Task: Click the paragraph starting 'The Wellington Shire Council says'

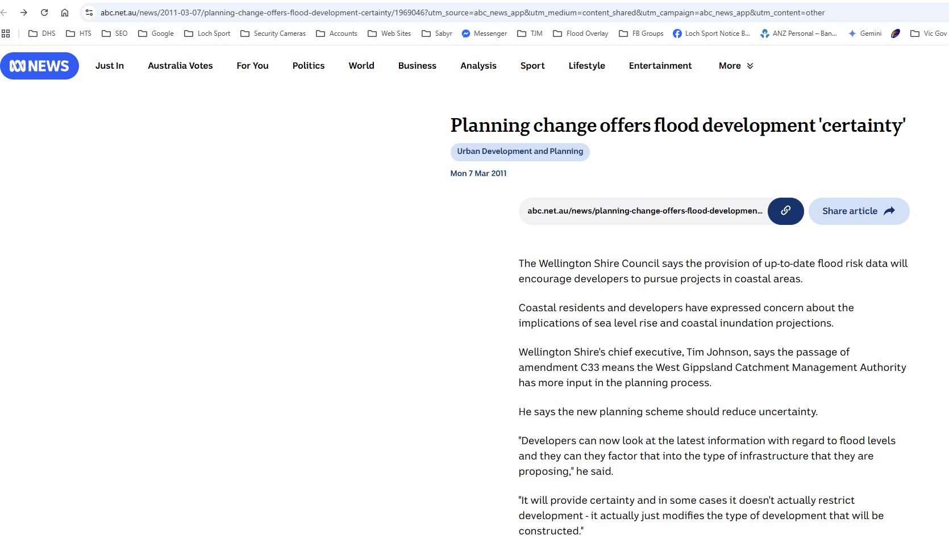Action: click(713, 271)
